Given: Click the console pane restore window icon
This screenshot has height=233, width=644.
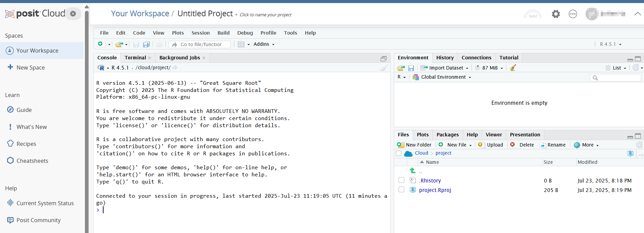Looking at the screenshot, I should 384,59.
